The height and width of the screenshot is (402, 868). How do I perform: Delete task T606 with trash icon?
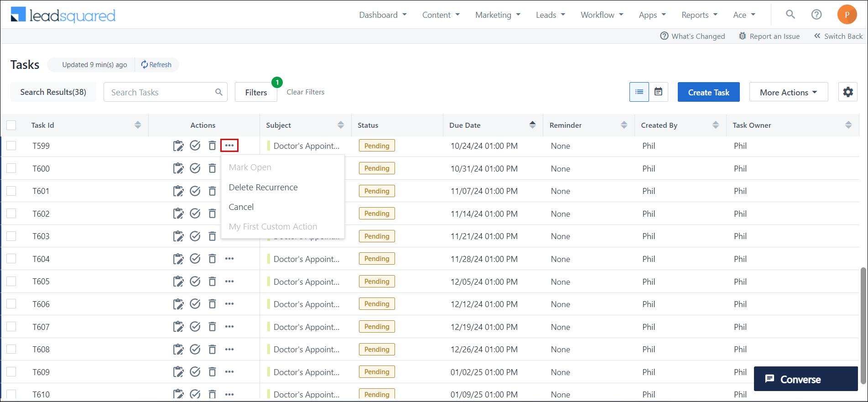pyautogui.click(x=212, y=304)
